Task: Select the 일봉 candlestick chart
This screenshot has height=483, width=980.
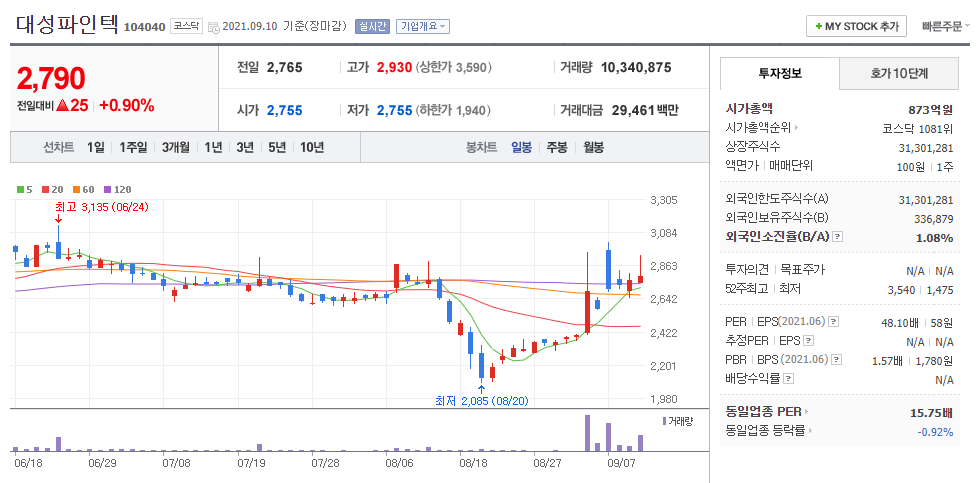Action: click(521, 147)
